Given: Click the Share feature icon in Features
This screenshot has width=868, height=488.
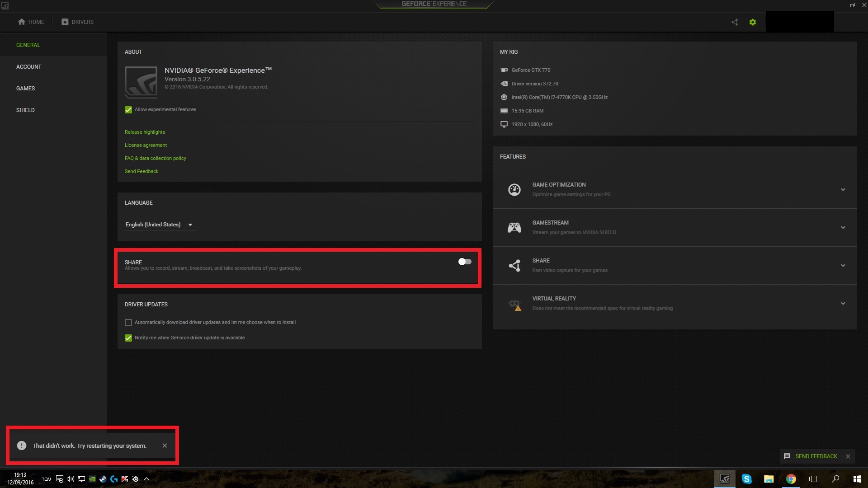Looking at the screenshot, I should 514,266.
